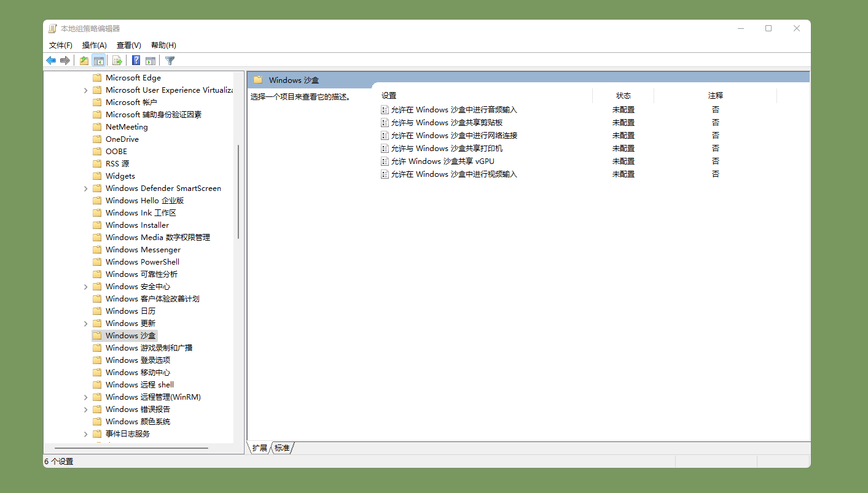Select Microsoft 辅助身份验证因素 in the tree
This screenshot has height=493, width=868.
(x=154, y=115)
